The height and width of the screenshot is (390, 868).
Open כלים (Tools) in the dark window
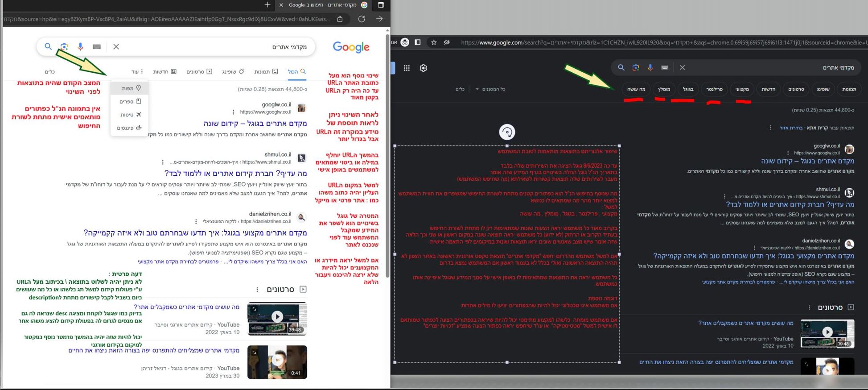[460, 89]
